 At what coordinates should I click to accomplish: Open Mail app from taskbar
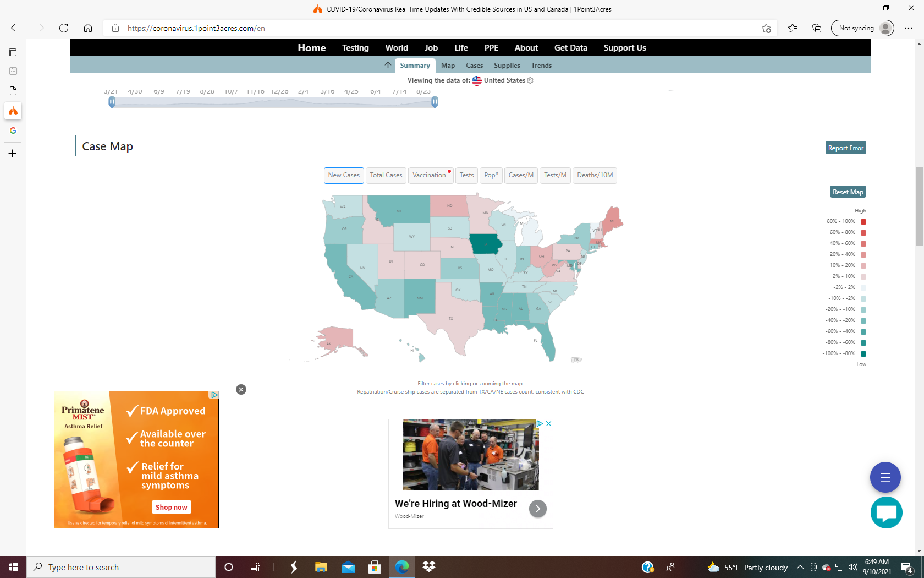[x=348, y=567]
